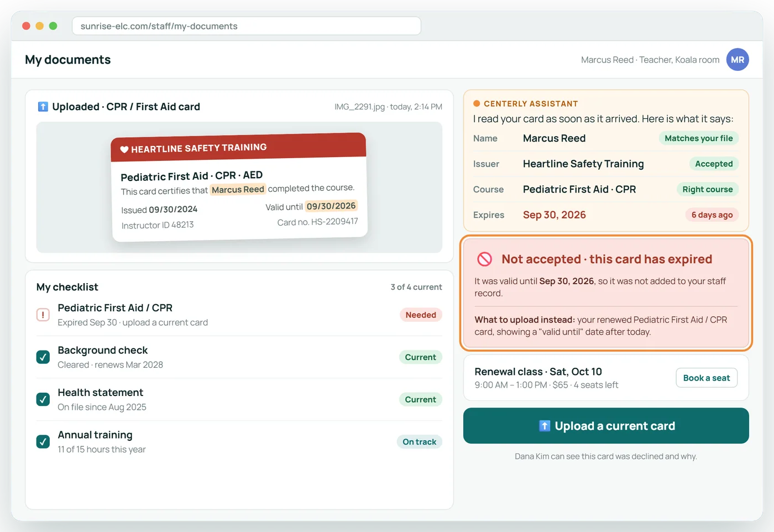Click highlighted name Marcus Reed on card
The image size is (774, 532).
coord(238,189)
